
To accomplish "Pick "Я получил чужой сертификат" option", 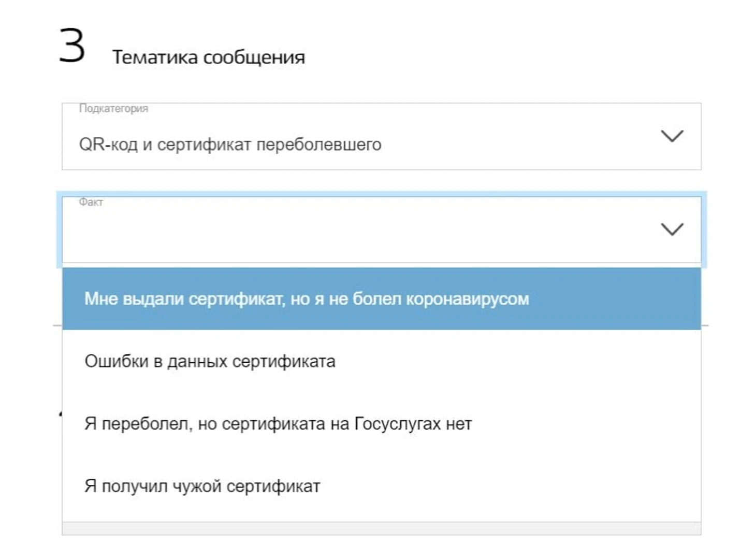I will [202, 486].
